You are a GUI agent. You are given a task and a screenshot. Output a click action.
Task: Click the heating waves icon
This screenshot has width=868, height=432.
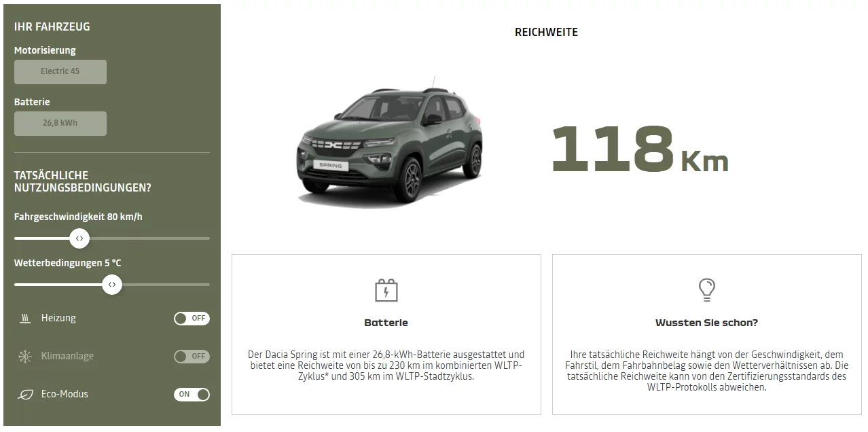(x=25, y=319)
